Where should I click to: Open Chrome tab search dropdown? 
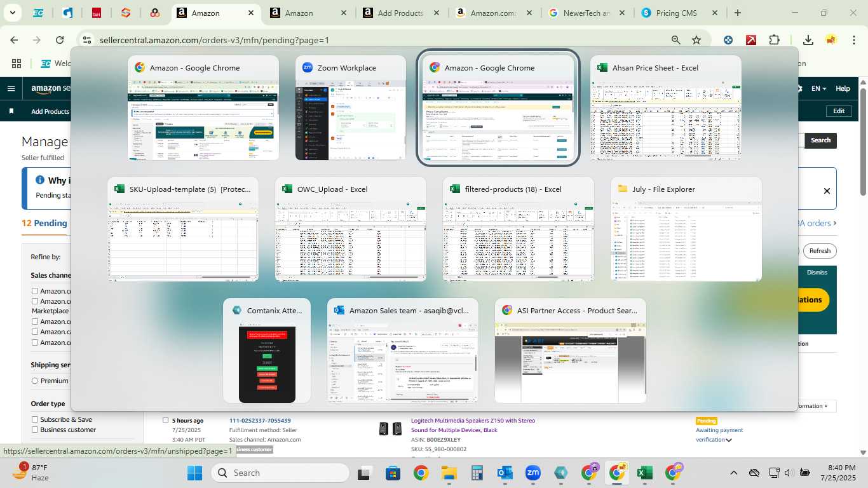[12, 13]
